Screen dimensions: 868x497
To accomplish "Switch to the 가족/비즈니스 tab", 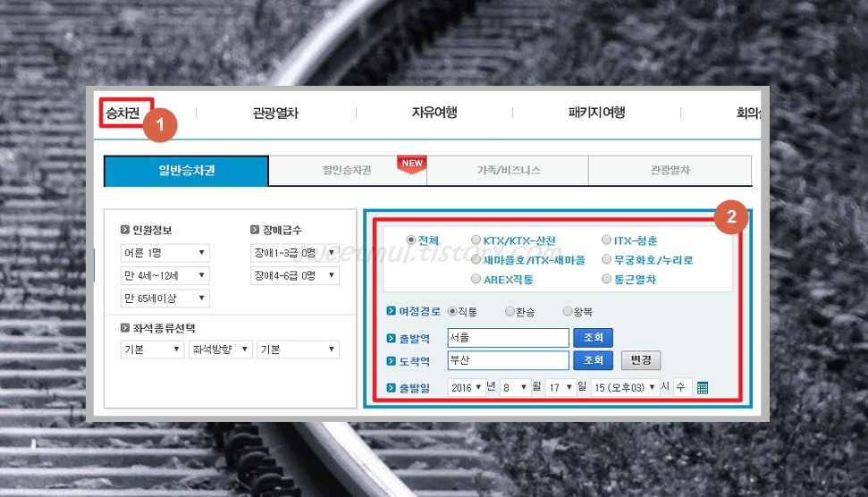I will click(508, 171).
